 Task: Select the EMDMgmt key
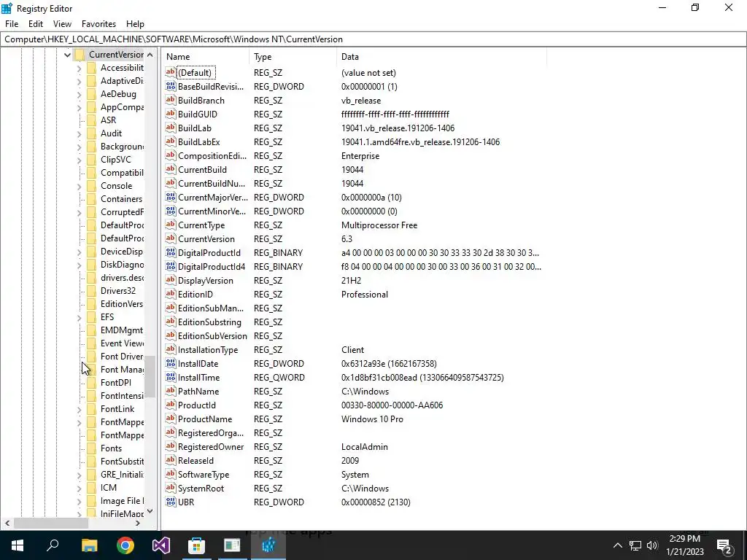[122, 330]
